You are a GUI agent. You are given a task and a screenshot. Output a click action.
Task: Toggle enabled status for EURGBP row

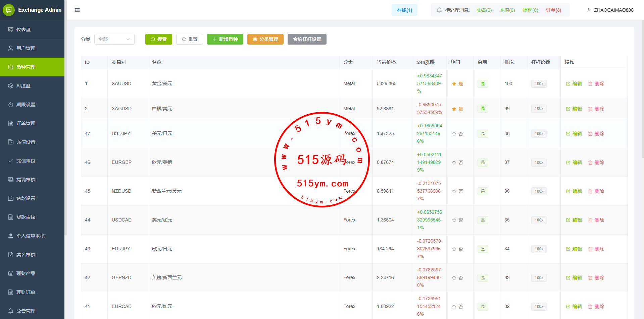(483, 163)
